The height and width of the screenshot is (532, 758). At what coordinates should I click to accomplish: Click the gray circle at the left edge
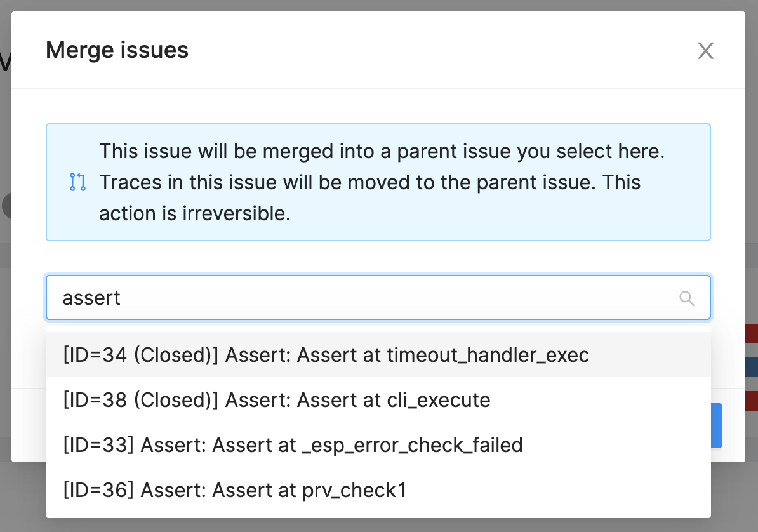[6, 206]
